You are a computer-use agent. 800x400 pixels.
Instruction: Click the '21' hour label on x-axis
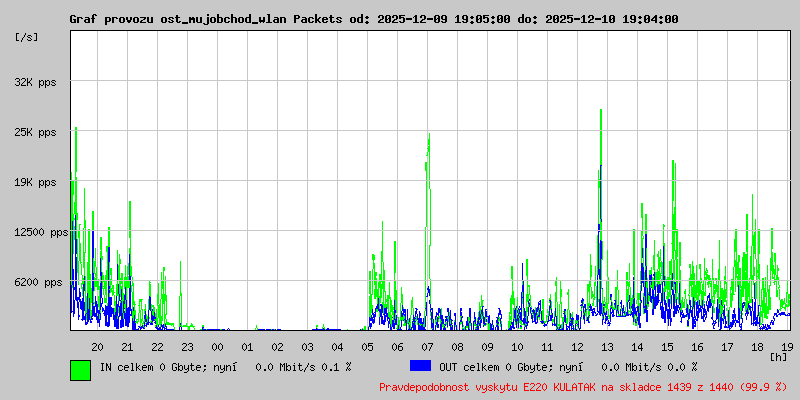pyautogui.click(x=127, y=347)
